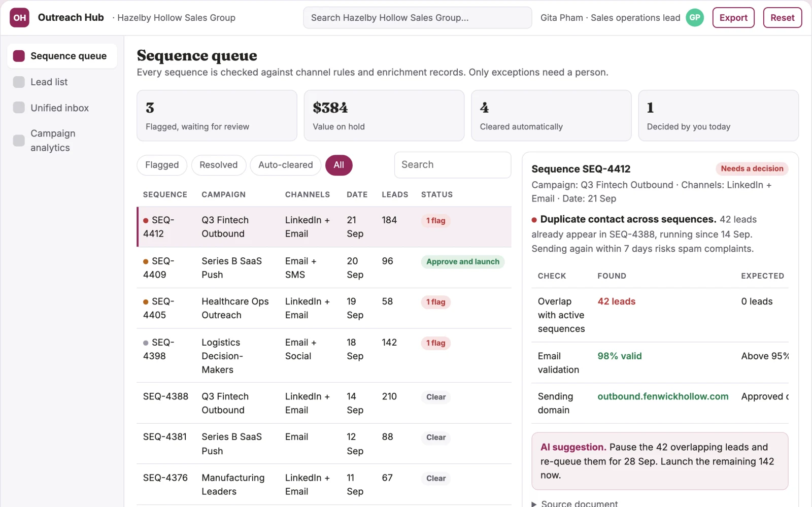
Task: Click the Needs a decision badge
Action: [x=752, y=169]
